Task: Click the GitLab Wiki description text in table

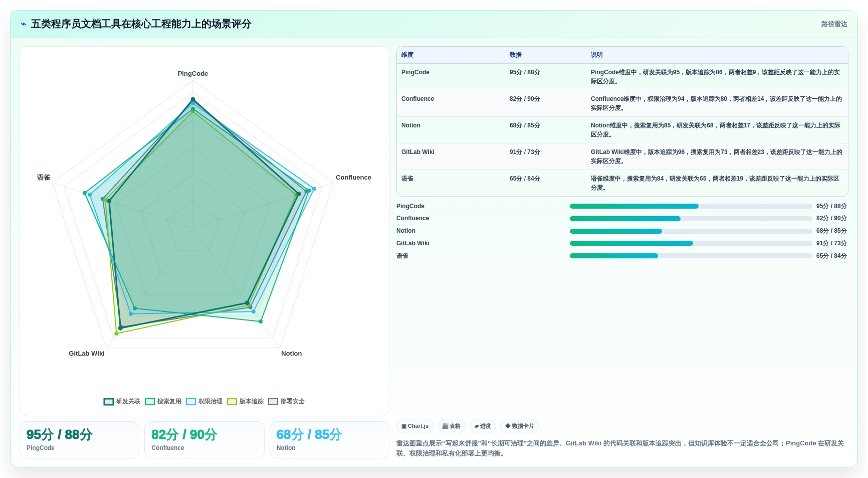Action: click(x=716, y=156)
